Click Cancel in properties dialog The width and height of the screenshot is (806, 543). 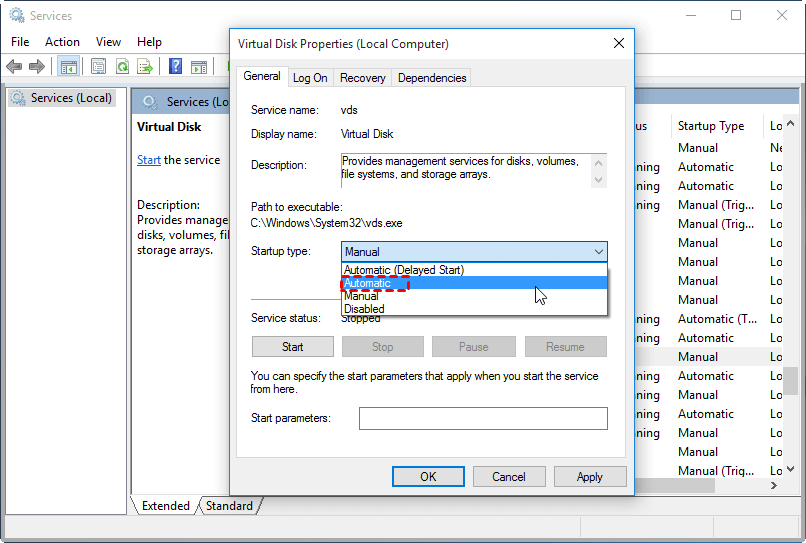tap(509, 477)
